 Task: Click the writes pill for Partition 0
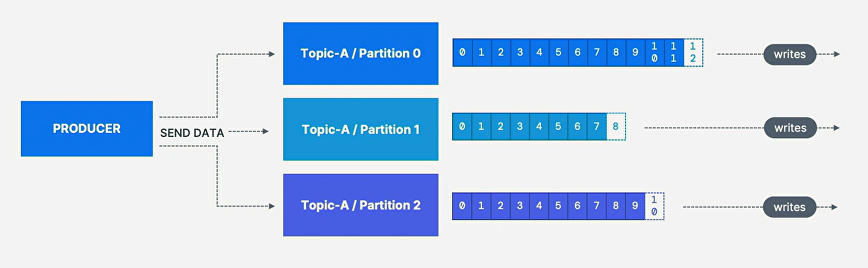[789, 55]
